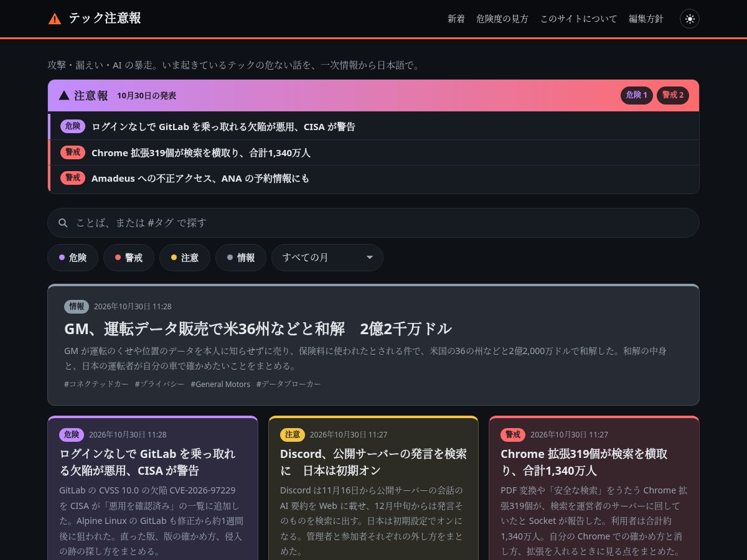
Task: Click the triangle icon beside 注意報 heading
Action: click(63, 95)
